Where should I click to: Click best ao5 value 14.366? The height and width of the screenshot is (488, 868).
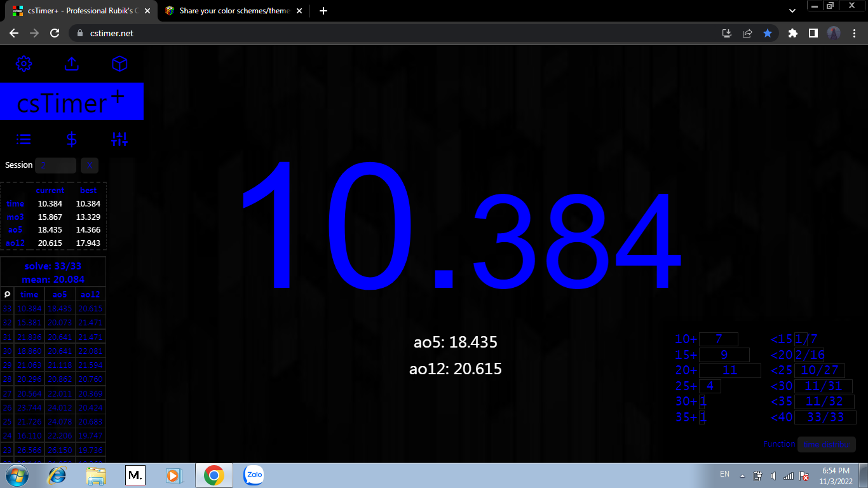[88, 230]
